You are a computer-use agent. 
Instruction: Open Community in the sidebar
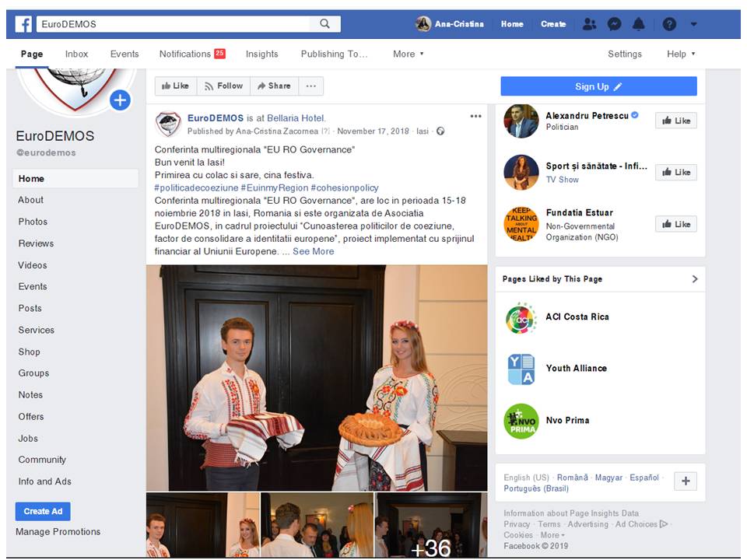42,460
